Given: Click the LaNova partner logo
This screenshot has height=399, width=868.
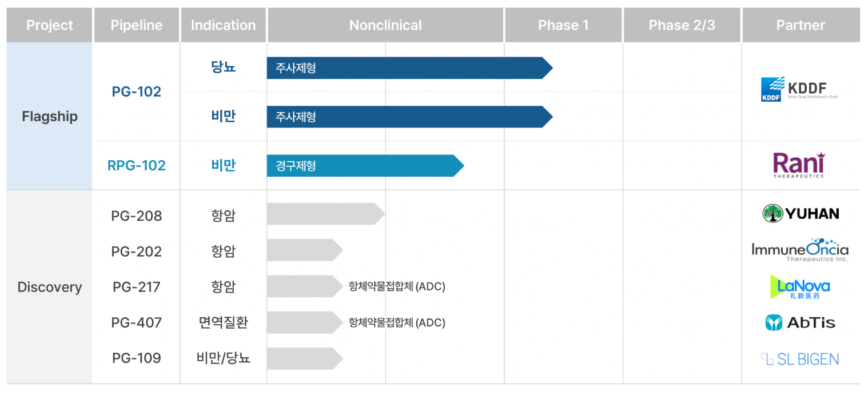Looking at the screenshot, I should pyautogui.click(x=799, y=287).
